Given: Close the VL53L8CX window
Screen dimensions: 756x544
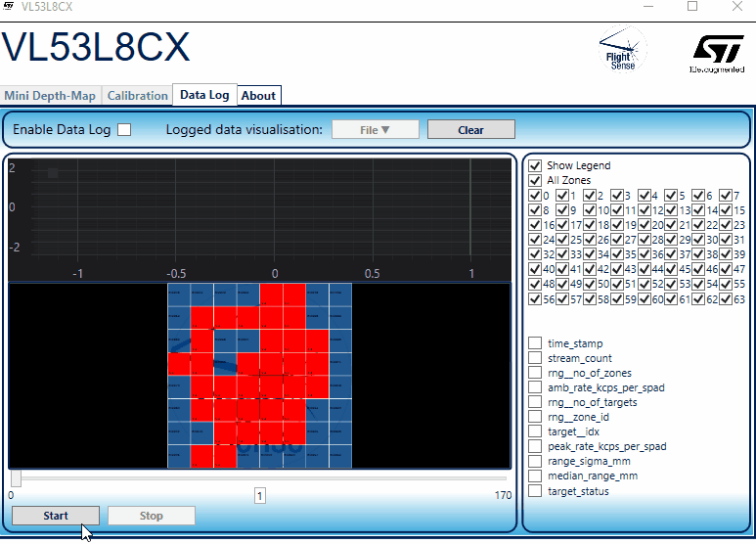Looking at the screenshot, I should click(736, 6).
